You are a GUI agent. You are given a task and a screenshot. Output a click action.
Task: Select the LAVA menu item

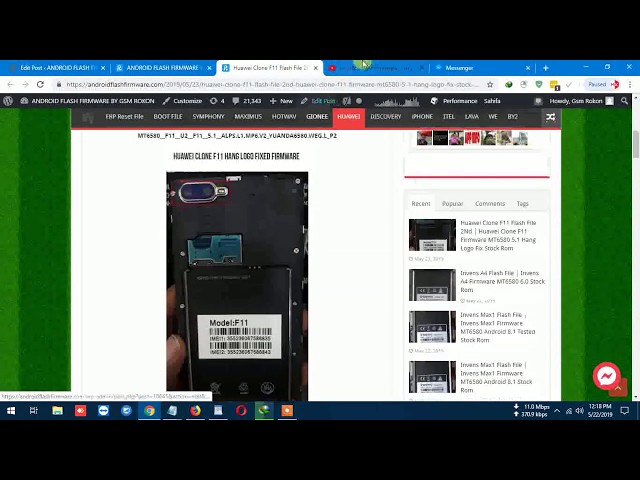point(471,117)
